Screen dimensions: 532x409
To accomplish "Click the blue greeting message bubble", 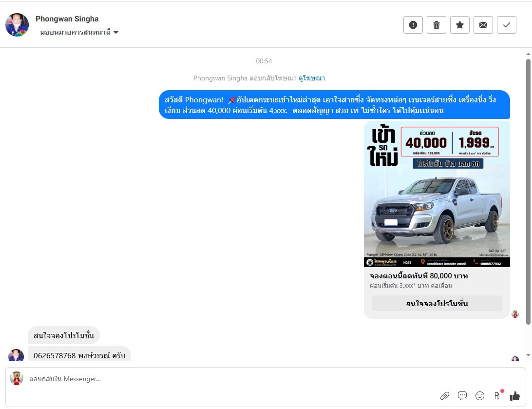I will pos(334,104).
